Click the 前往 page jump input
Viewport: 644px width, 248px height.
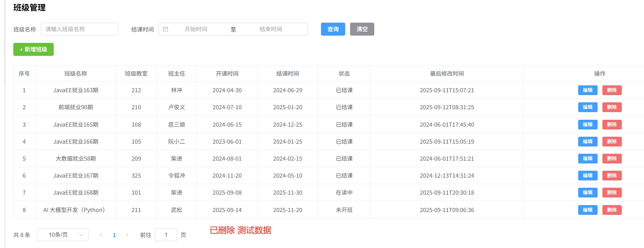click(166, 235)
